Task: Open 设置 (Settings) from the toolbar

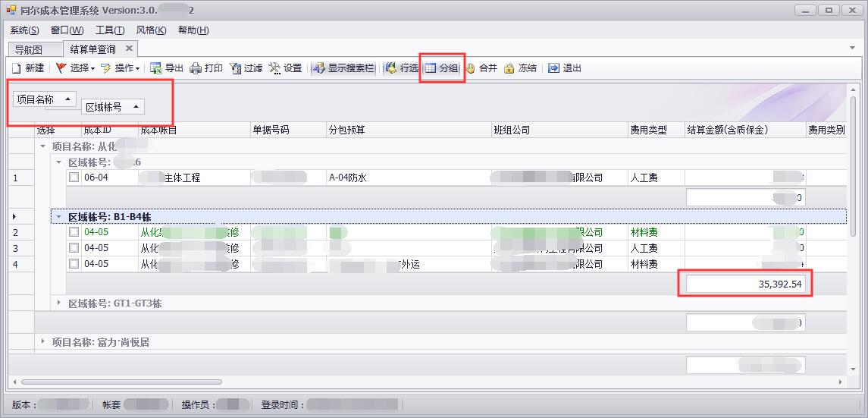Action: pos(275,68)
